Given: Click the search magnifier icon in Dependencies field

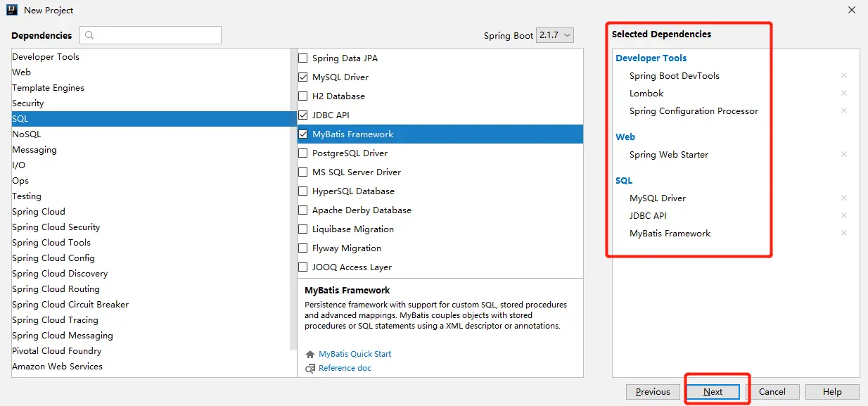Looking at the screenshot, I should click(x=90, y=35).
